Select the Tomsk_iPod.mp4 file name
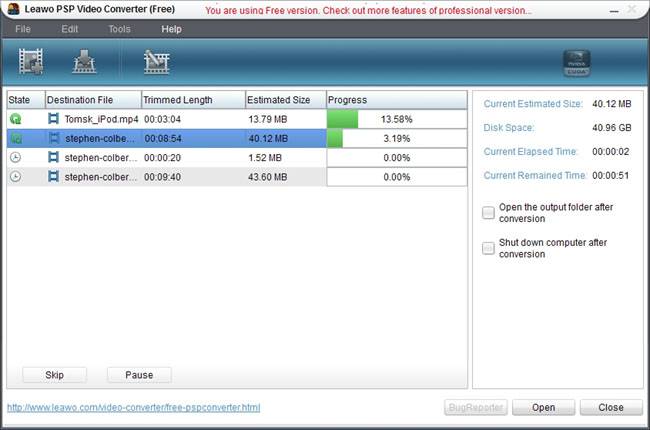The image size is (650, 430). (102, 119)
